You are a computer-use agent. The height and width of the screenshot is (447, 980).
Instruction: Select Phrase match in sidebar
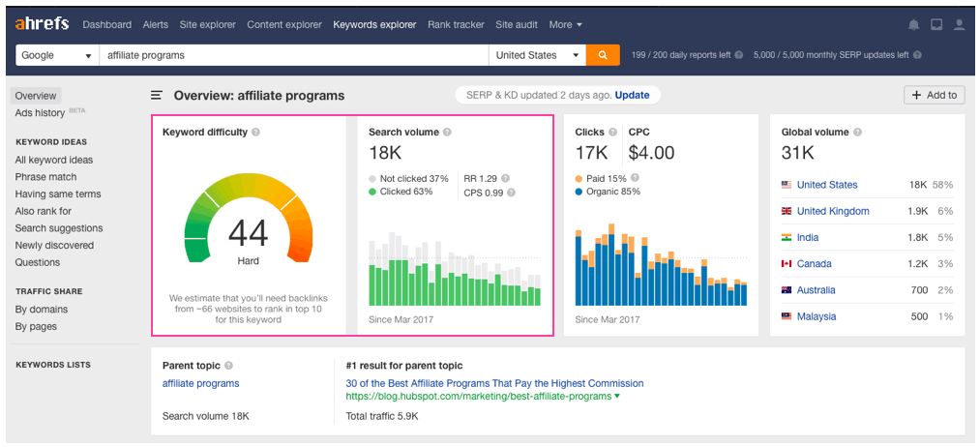click(45, 177)
